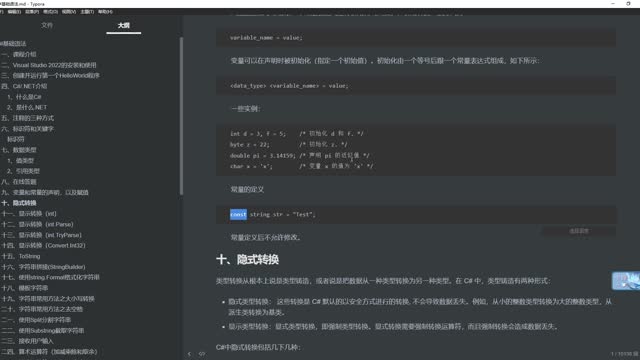
Task: Go to 十一、显示转换 (int) outline item
Action: pyautogui.click(x=29, y=213)
